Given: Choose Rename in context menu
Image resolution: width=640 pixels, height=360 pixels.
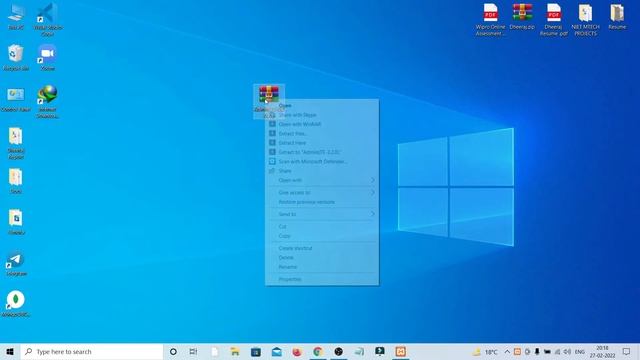Looking at the screenshot, I should click(322, 267).
